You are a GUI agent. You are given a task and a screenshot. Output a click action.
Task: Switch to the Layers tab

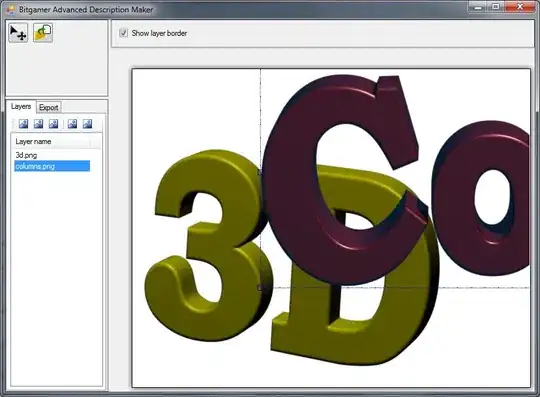21,106
